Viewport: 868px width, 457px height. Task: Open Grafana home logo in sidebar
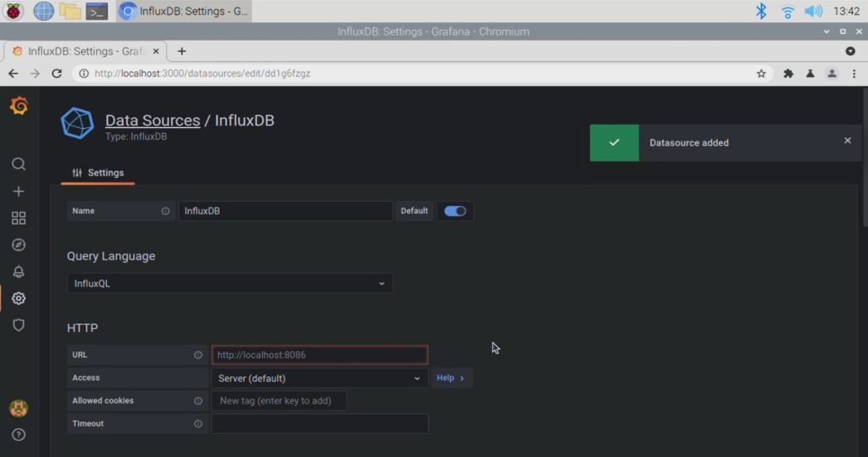tap(19, 106)
